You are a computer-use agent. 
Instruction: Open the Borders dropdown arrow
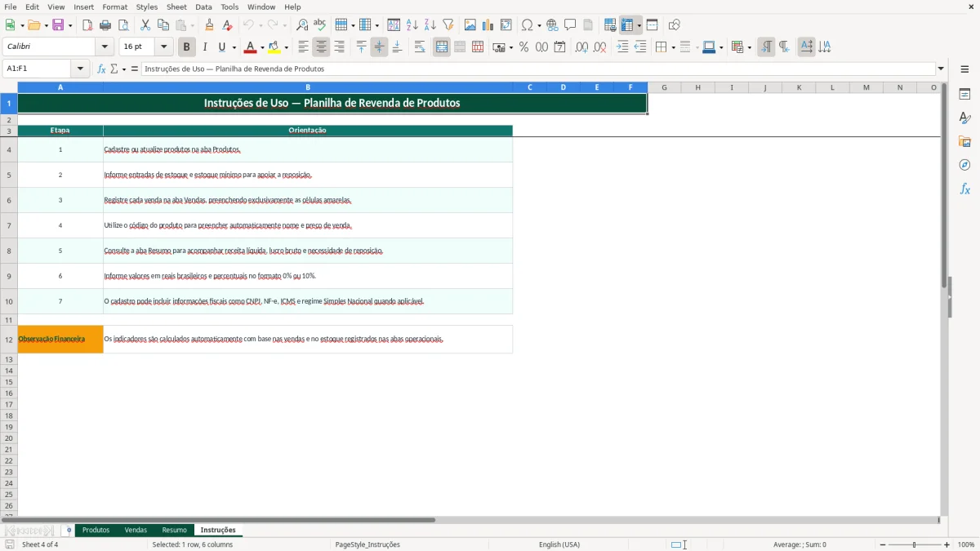[673, 47]
